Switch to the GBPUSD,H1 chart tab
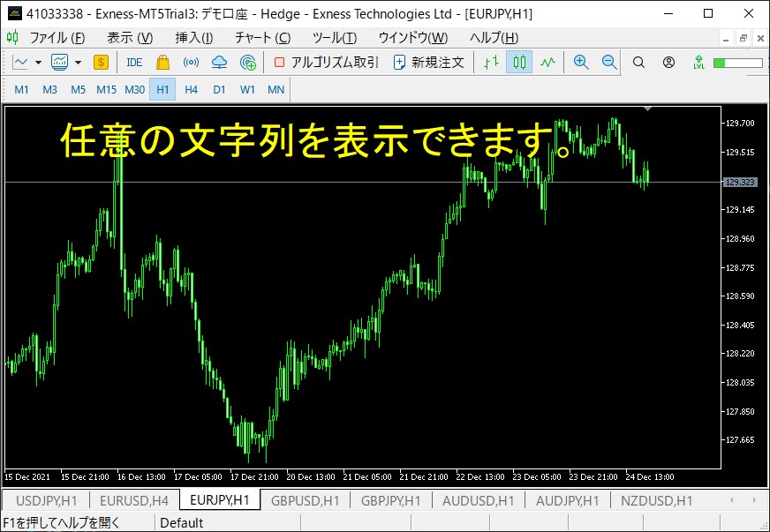The width and height of the screenshot is (770, 532). point(305,500)
